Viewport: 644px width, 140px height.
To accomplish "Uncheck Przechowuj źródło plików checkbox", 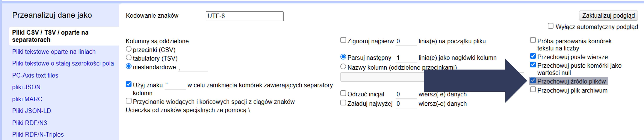I will pyautogui.click(x=533, y=81).
